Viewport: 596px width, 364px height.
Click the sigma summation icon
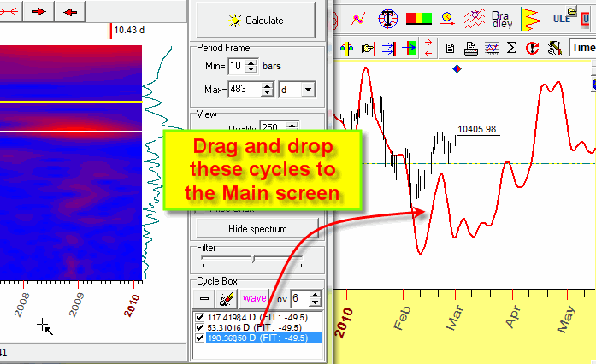(512, 48)
